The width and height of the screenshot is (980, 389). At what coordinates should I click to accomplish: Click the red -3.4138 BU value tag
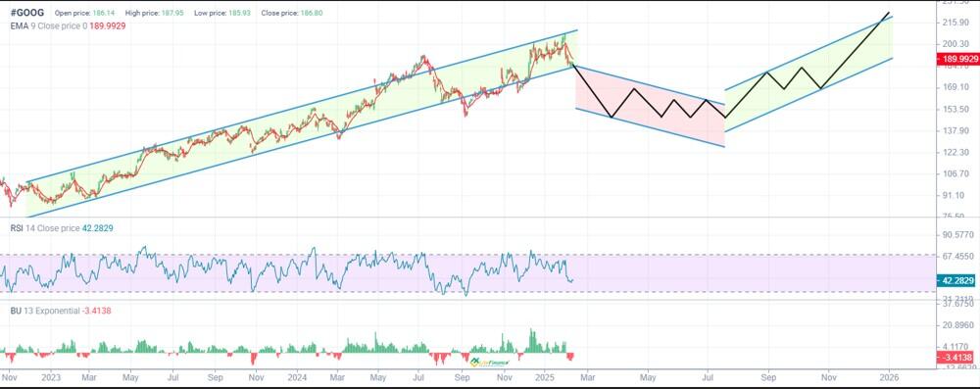pyautogui.click(x=955, y=358)
